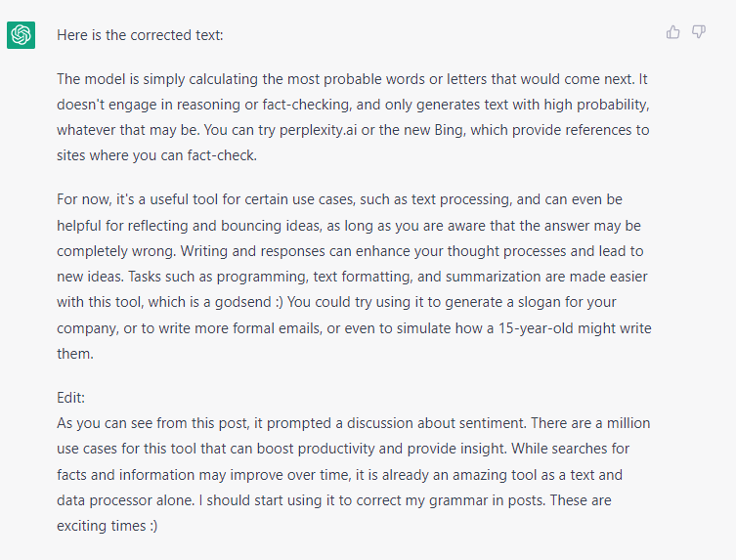Click 'For now' at start of second paragraph

84,199
